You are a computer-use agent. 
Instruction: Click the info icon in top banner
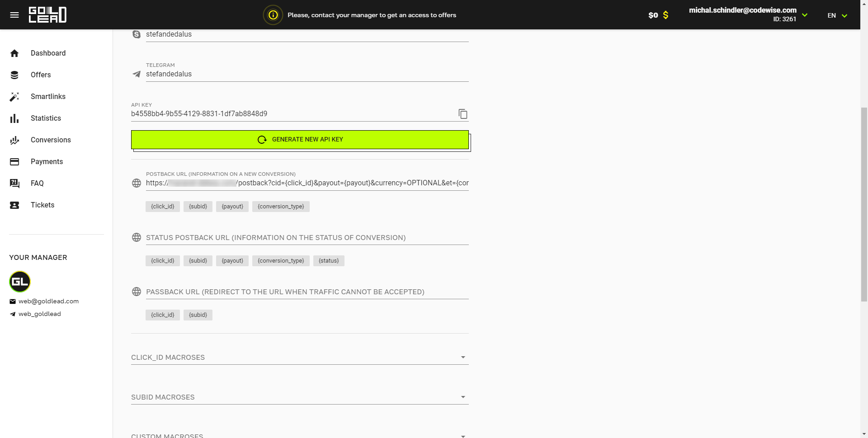click(x=273, y=15)
